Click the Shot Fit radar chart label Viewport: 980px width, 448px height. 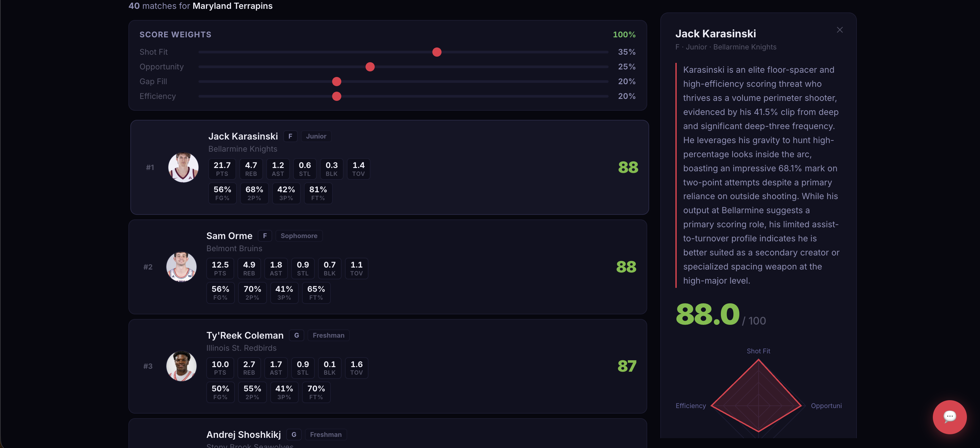click(x=758, y=351)
